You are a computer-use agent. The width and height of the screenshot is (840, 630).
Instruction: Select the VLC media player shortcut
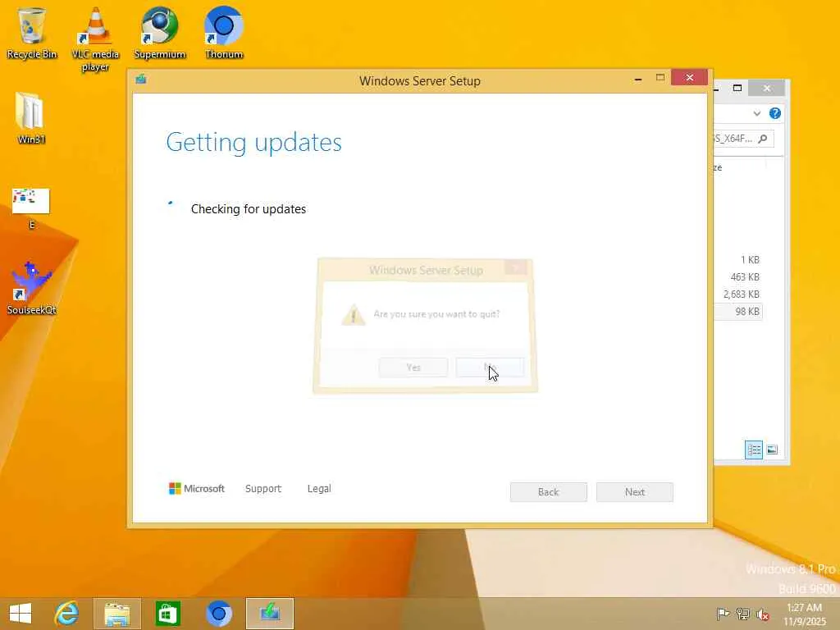pyautogui.click(x=95, y=39)
